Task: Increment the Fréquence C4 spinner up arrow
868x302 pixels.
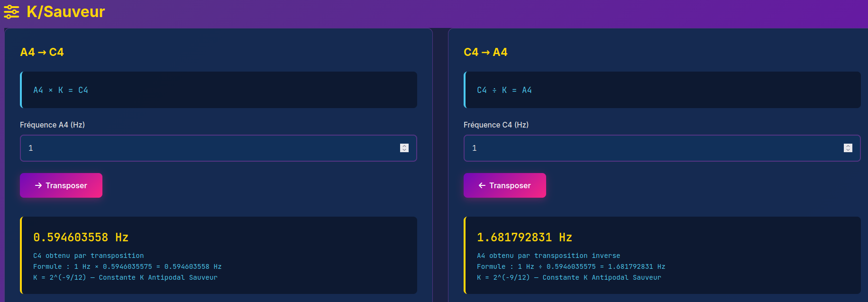Action: pos(848,146)
